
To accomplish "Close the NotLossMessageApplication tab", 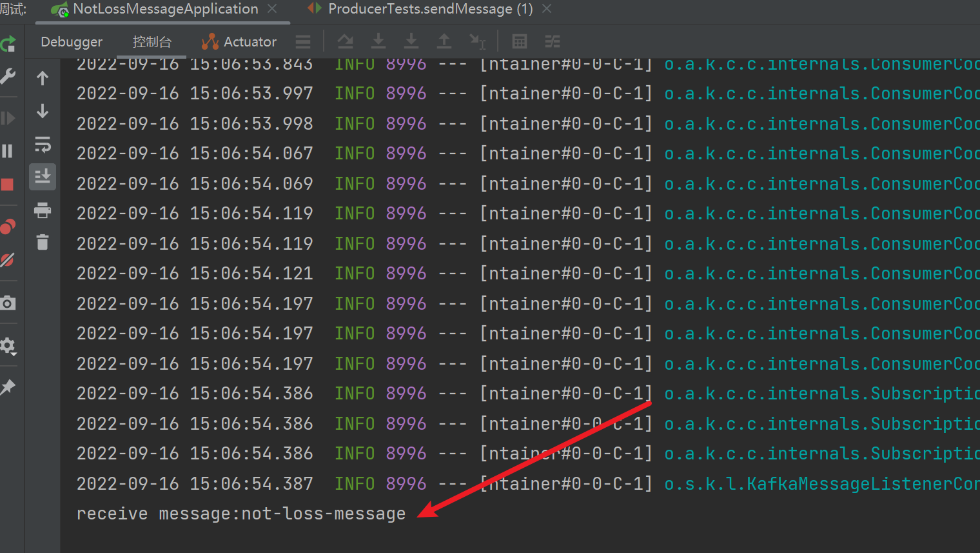I will click(x=272, y=9).
